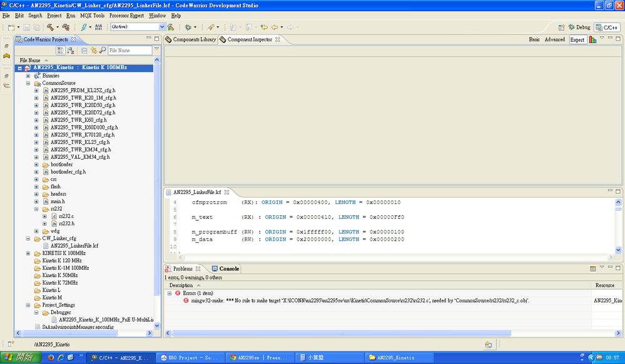This screenshot has height=364, width=625.
Task: Close the CodeWarrior Projects view
Action: point(73,39)
